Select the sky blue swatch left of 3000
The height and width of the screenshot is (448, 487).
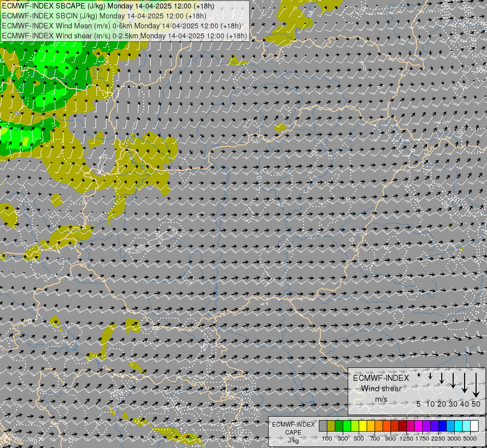pos(450,426)
